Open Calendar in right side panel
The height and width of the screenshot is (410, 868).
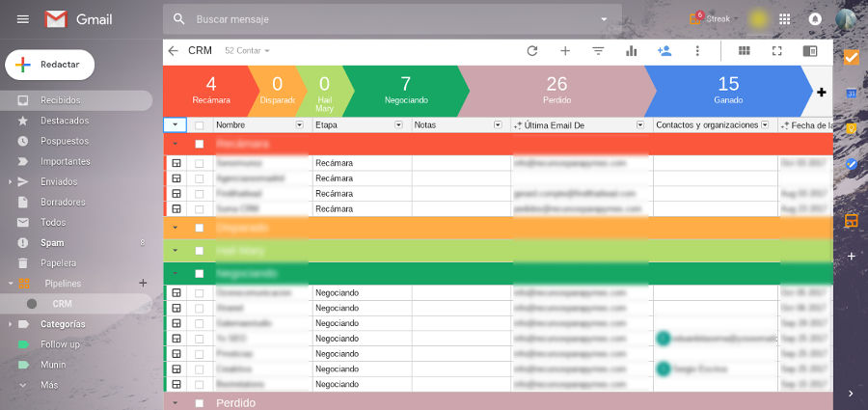[852, 93]
